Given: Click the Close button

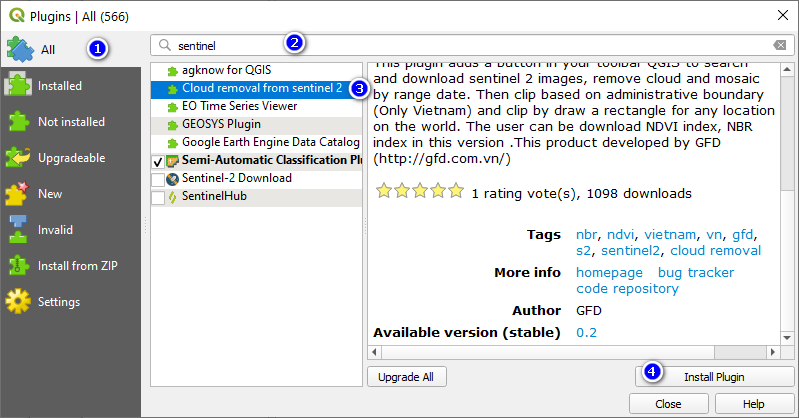Looking at the screenshot, I should point(668,404).
